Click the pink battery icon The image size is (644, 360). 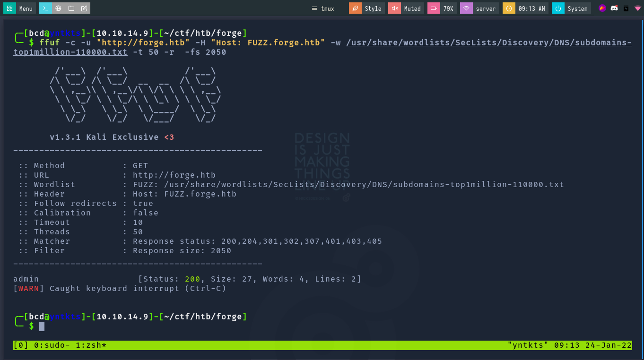pyautogui.click(x=434, y=9)
